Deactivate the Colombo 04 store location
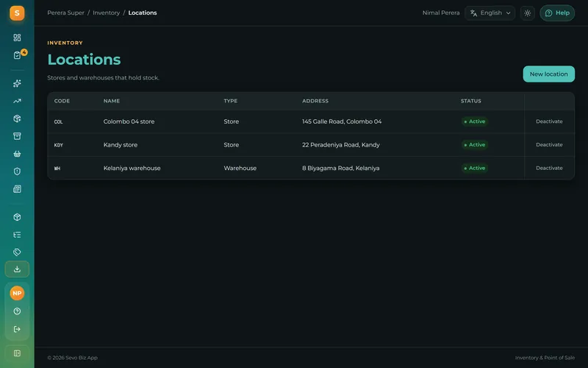 (549, 121)
